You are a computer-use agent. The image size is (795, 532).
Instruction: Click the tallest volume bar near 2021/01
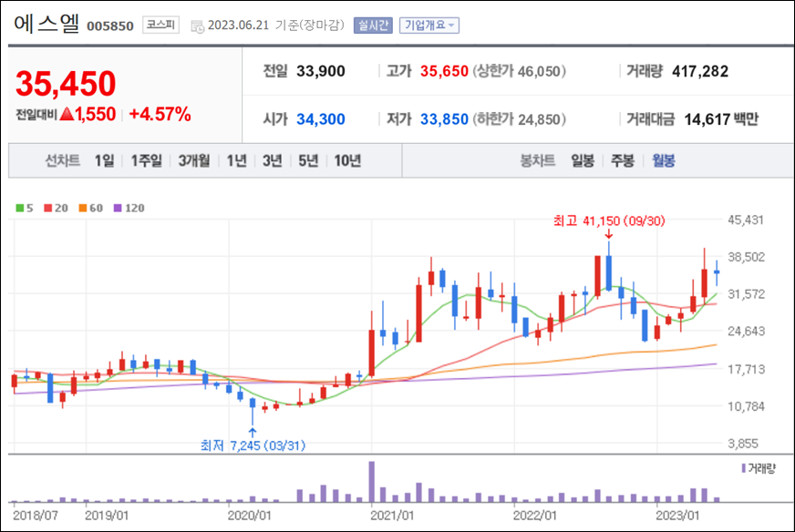tap(372, 481)
